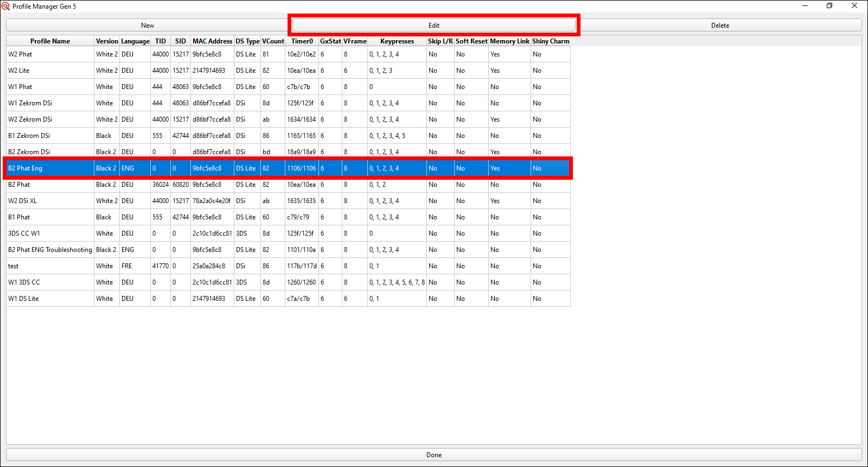Maximize or restore the window
Viewport: 868px width, 467px height.
[x=829, y=6]
